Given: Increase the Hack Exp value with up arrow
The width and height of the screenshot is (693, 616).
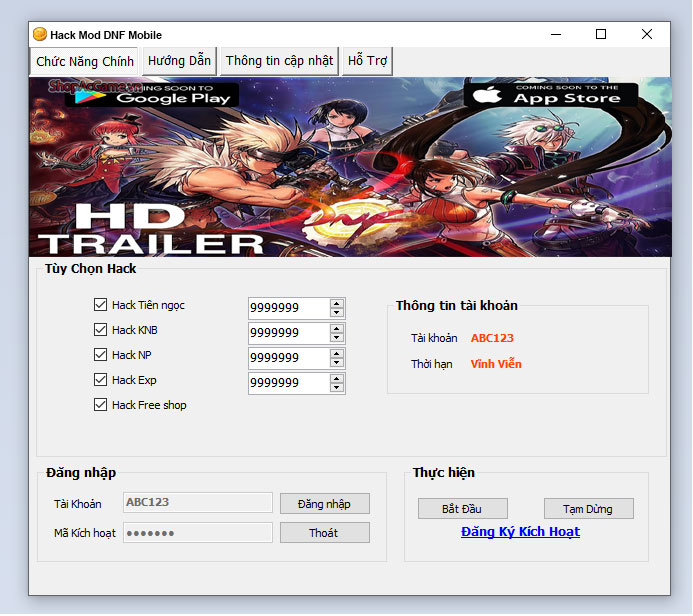Looking at the screenshot, I should coord(337,378).
